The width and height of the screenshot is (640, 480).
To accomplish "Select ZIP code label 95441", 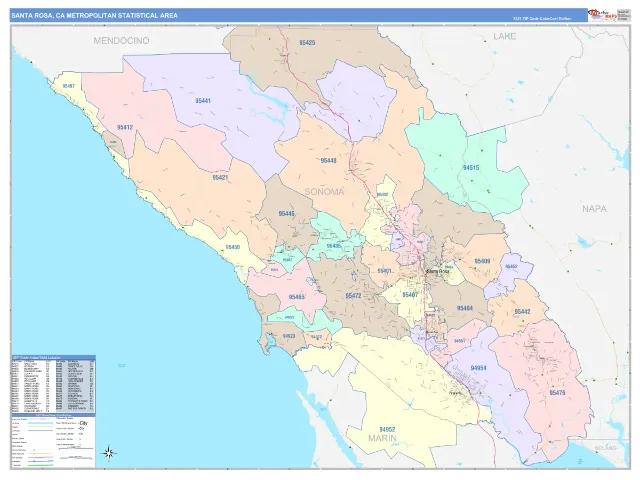I will (203, 100).
